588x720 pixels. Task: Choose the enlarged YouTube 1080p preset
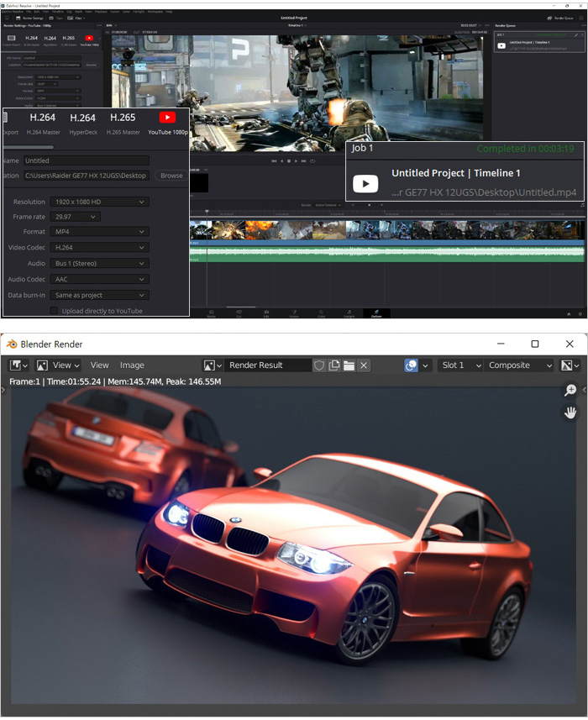pyautogui.click(x=167, y=124)
